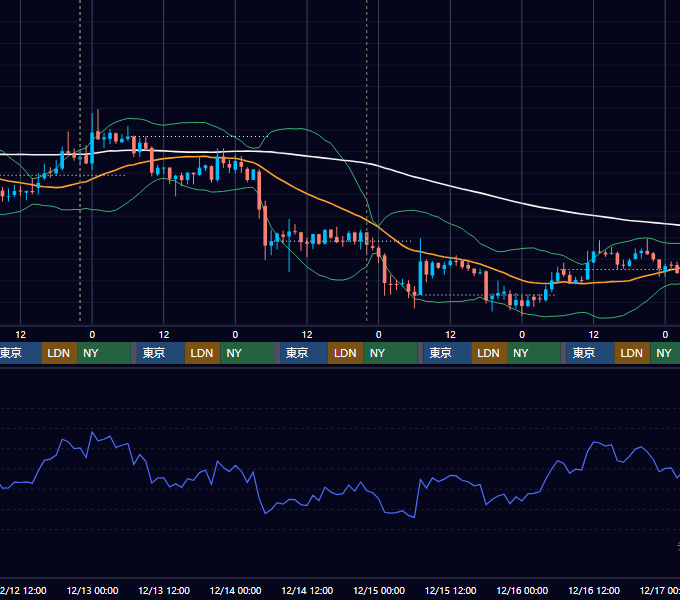
Task: Select the LDN session block on 12/15
Action: click(489, 353)
